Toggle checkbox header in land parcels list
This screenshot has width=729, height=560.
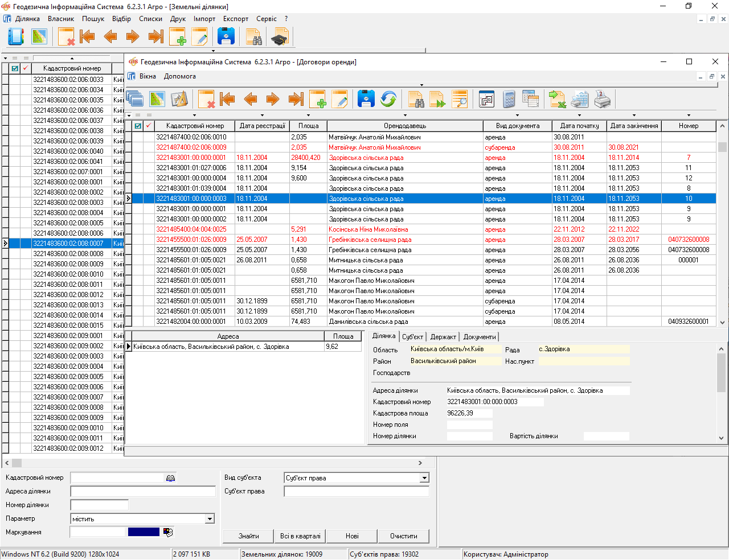pyautogui.click(x=15, y=68)
